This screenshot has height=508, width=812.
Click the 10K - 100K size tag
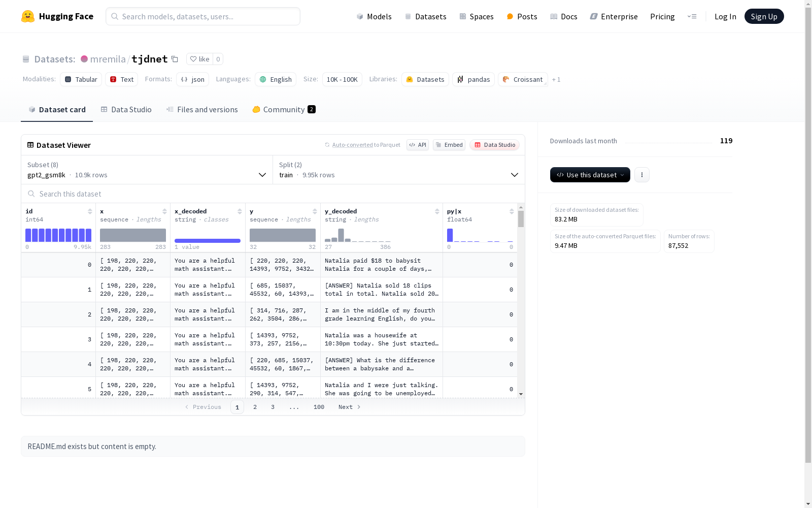click(x=343, y=79)
